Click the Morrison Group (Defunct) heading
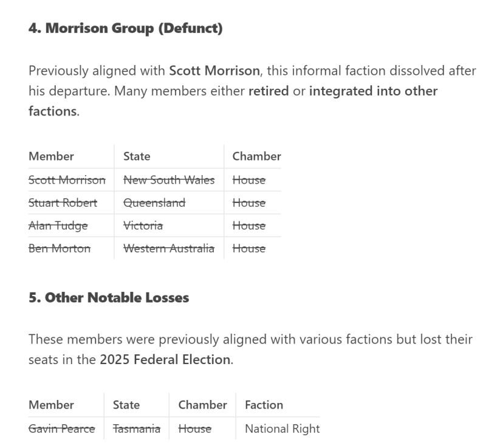500x448 pixels. pyautogui.click(x=125, y=28)
